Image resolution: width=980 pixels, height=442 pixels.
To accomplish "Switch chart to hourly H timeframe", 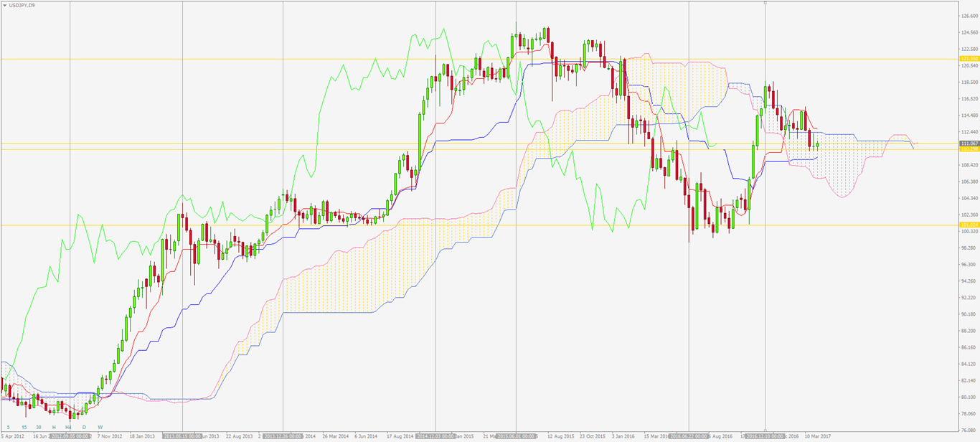I will [x=54, y=427].
